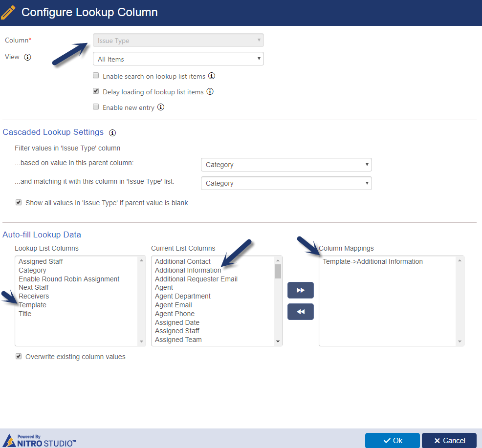Remove mapping with double left arrow button
This screenshot has height=448, width=482.
(x=300, y=312)
